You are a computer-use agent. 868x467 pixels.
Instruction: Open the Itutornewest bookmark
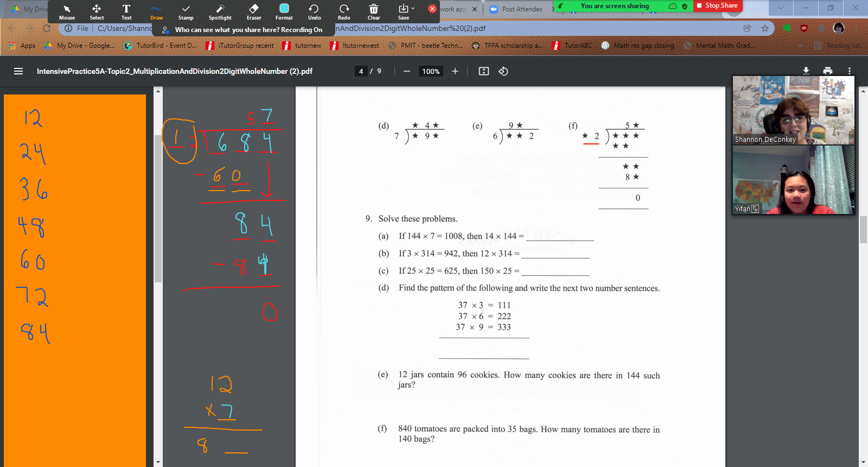click(x=355, y=46)
